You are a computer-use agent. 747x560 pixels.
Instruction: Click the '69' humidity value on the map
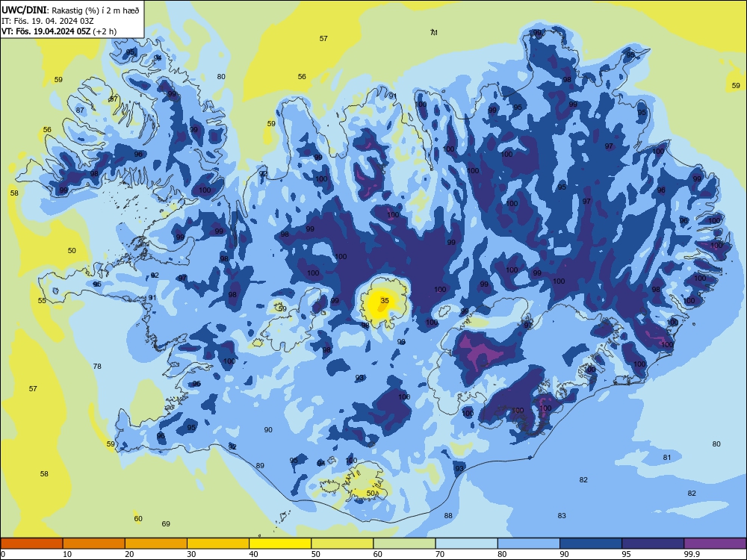coord(166,524)
